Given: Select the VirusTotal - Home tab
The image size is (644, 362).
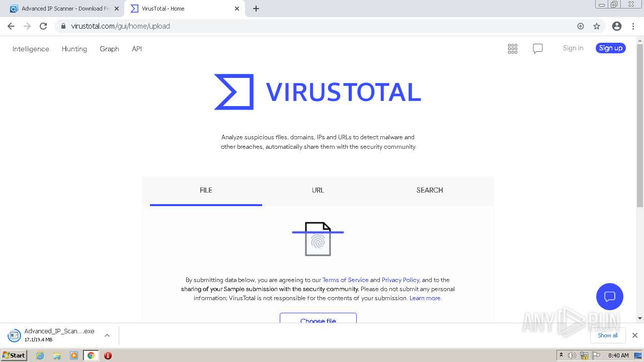Looking at the screenshot, I should (x=184, y=9).
